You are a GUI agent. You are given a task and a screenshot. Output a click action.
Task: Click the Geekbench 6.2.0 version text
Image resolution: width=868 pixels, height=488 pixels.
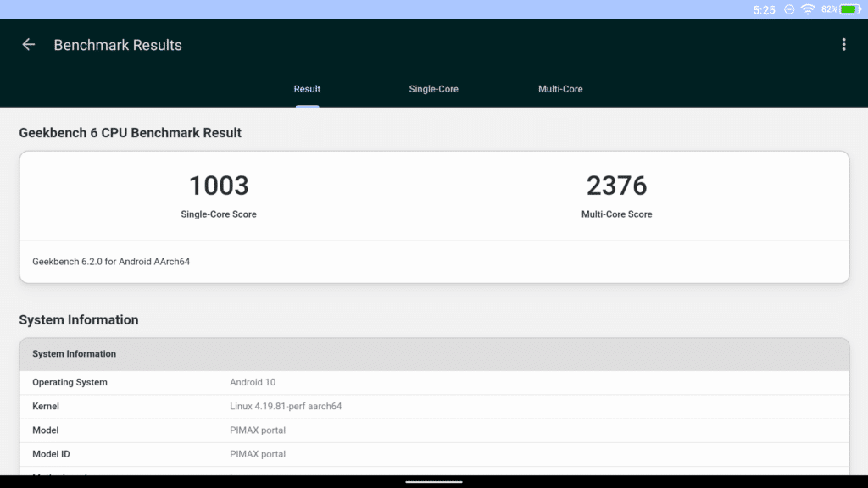111,262
